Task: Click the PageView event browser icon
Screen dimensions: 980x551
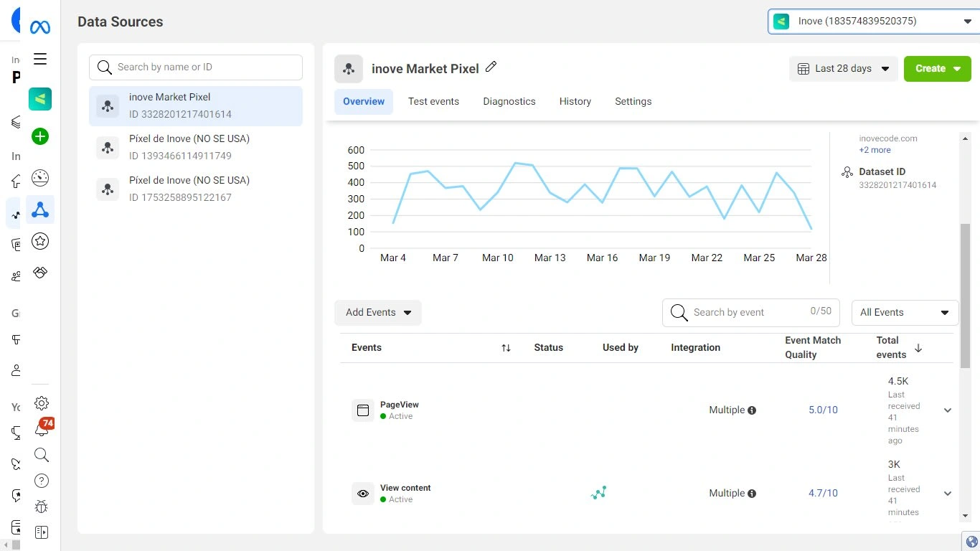Action: coord(363,410)
